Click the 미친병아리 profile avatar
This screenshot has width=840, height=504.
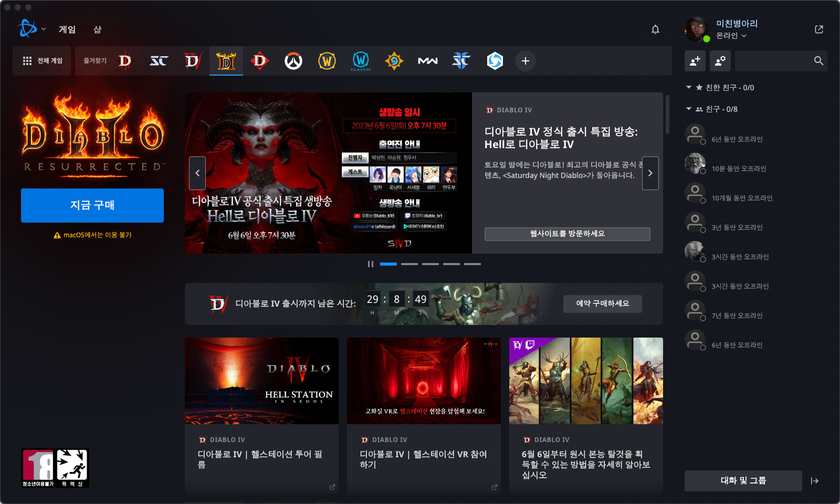pos(697,29)
